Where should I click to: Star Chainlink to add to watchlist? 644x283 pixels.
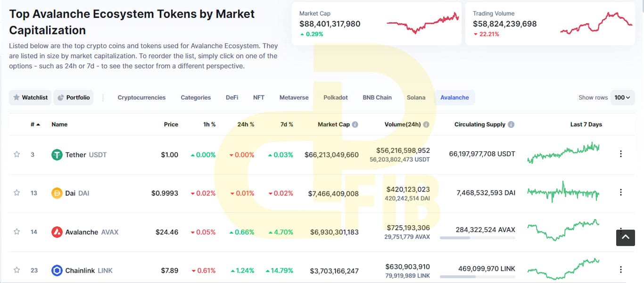coord(17,270)
